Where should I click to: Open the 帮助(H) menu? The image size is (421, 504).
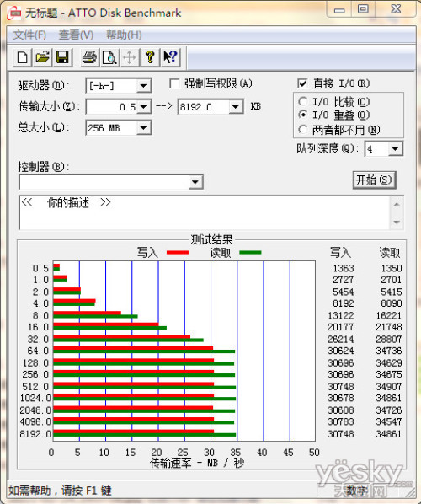pyautogui.click(x=124, y=35)
